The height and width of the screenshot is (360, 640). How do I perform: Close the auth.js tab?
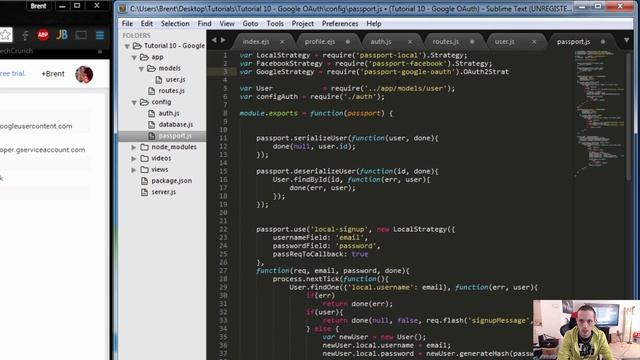coord(410,42)
